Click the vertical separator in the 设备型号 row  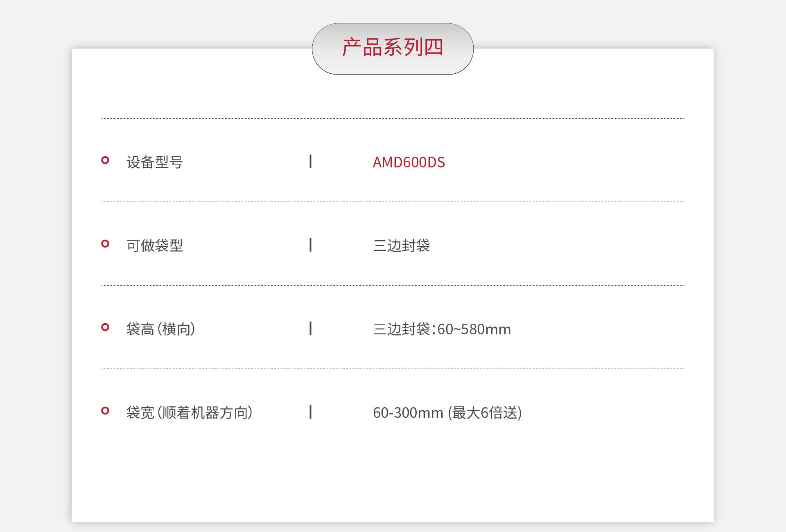pos(310,162)
